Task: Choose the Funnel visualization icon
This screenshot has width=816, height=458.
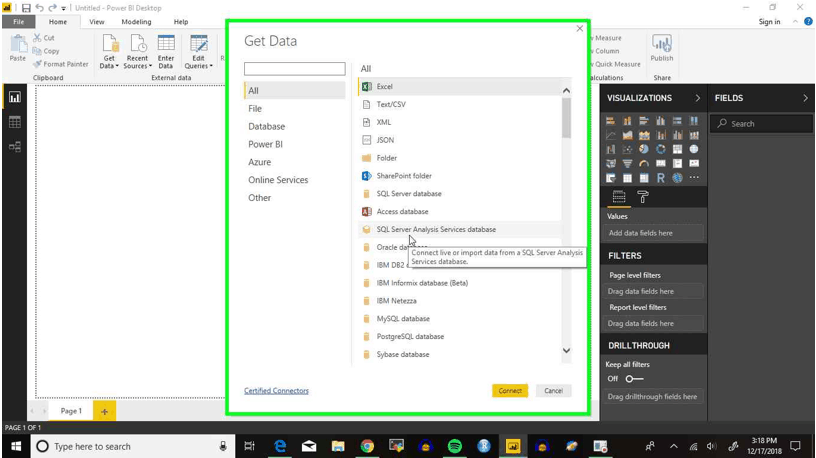Action: (x=627, y=163)
